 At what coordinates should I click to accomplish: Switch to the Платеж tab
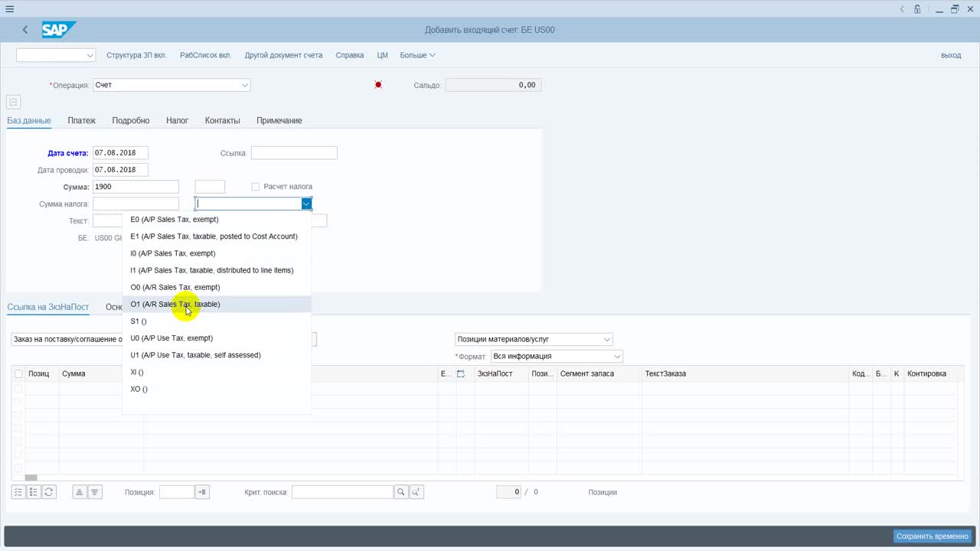click(81, 120)
